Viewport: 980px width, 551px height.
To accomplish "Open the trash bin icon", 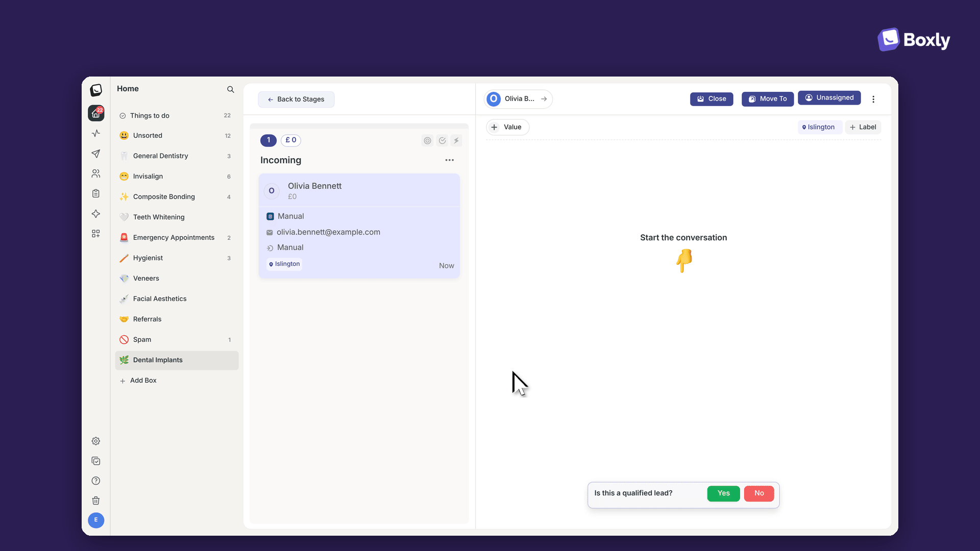I will [x=96, y=501].
